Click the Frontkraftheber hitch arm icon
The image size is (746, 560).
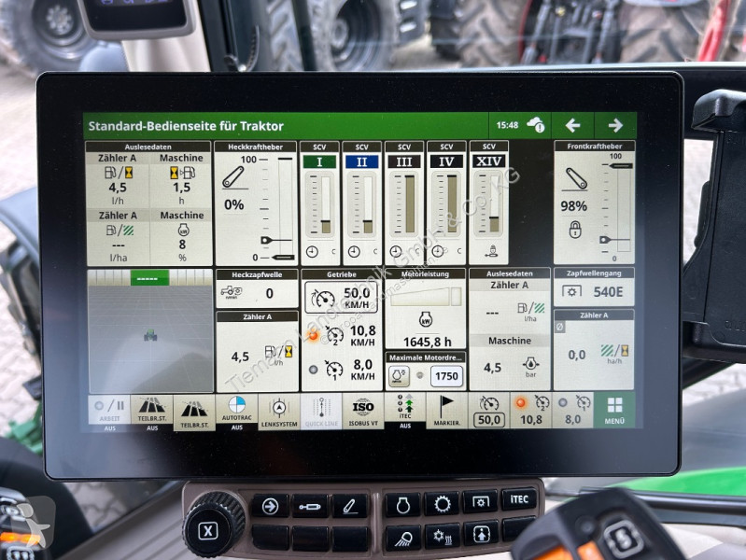[x=576, y=178]
